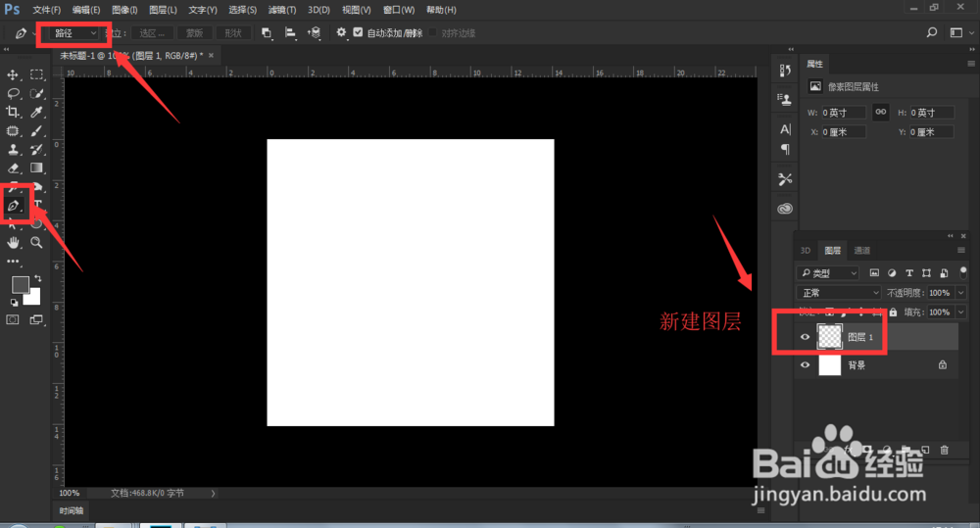
Task: Turn layer filtering on or off
Action: click(963, 271)
